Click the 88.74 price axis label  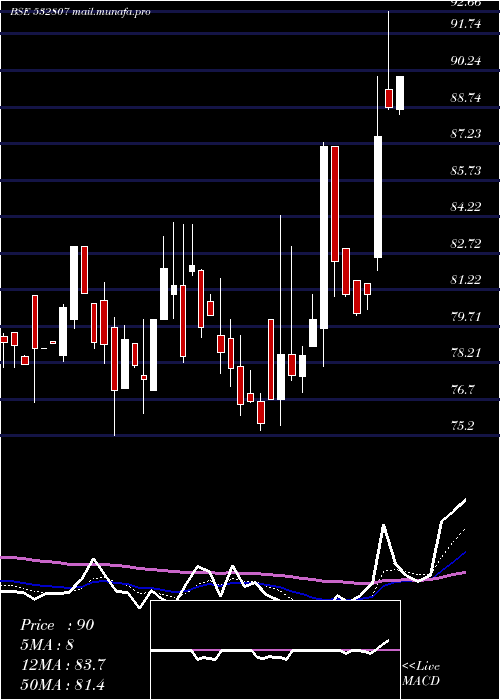[466, 97]
